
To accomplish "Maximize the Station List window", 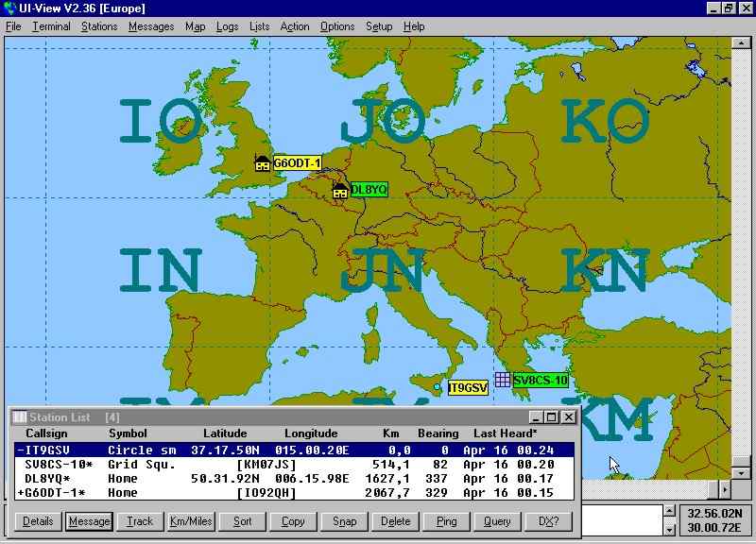I will click(x=553, y=416).
